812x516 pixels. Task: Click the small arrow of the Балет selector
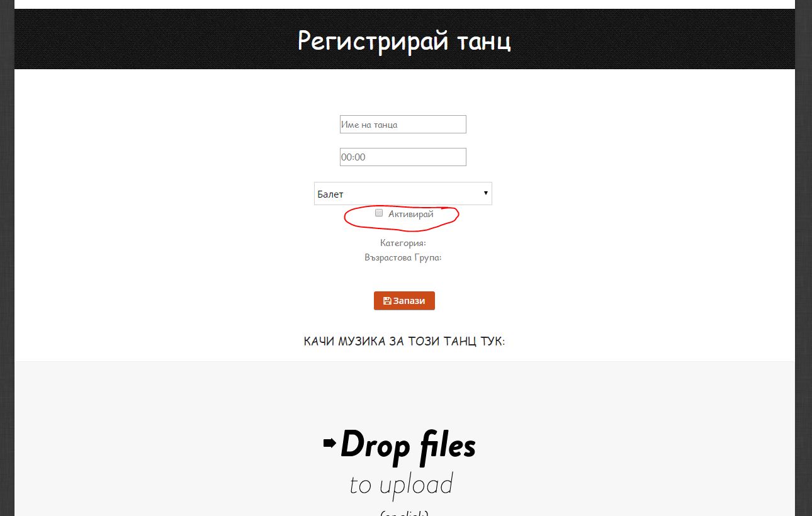point(486,193)
